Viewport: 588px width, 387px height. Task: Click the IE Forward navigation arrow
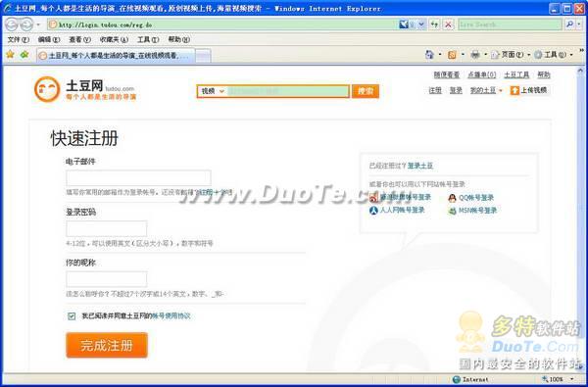click(26, 24)
